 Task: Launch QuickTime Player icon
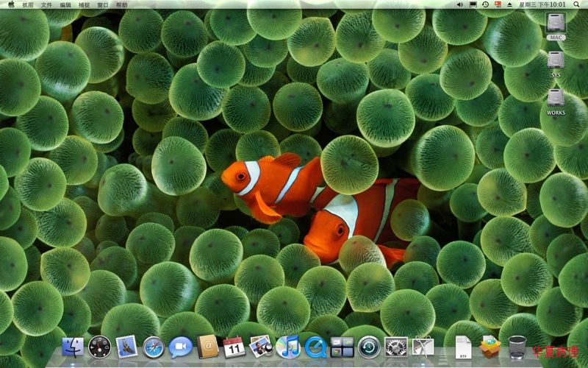315,347
